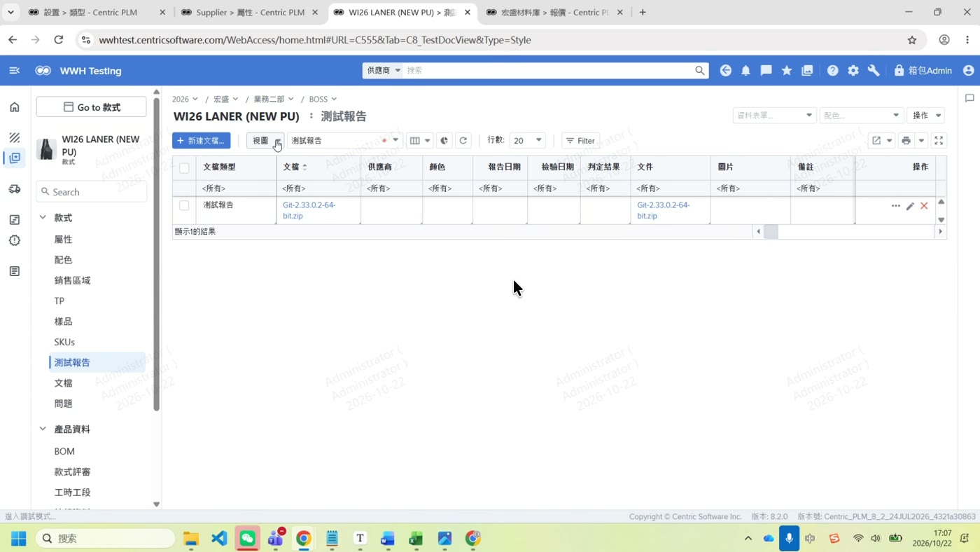Open the notifications bell
Screen dimensions: 980x552
point(745,71)
